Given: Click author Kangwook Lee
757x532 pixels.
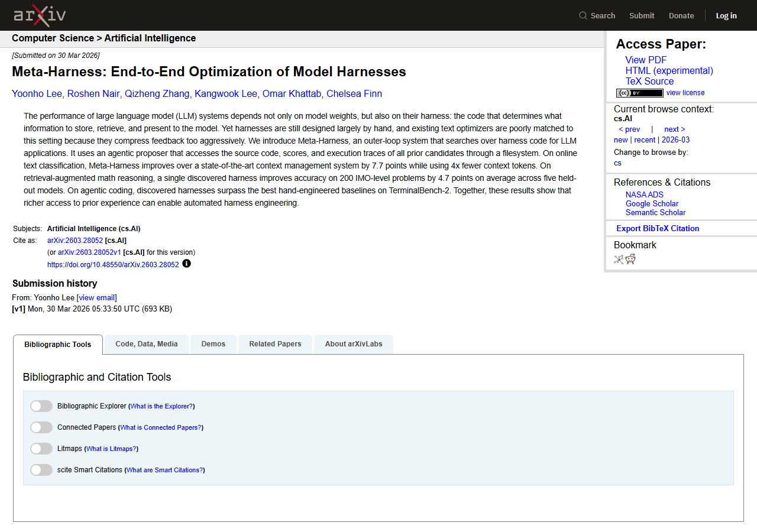Looking at the screenshot, I should pyautogui.click(x=226, y=93).
